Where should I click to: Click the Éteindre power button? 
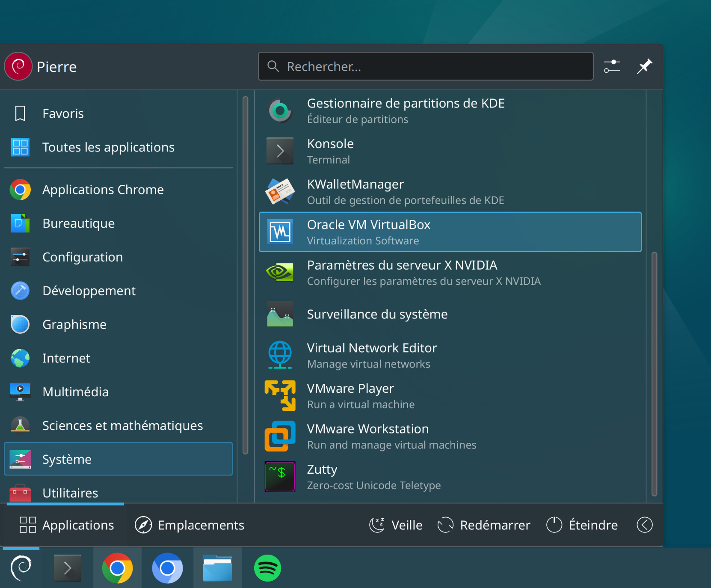pyautogui.click(x=582, y=525)
